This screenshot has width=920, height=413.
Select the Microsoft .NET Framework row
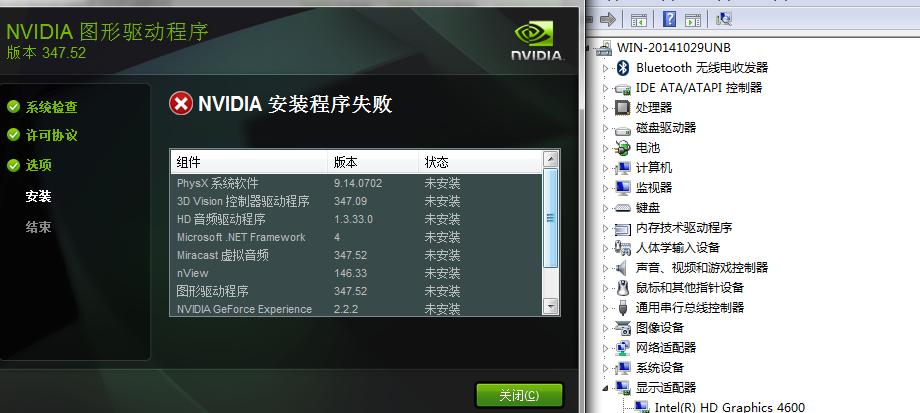tap(356, 238)
